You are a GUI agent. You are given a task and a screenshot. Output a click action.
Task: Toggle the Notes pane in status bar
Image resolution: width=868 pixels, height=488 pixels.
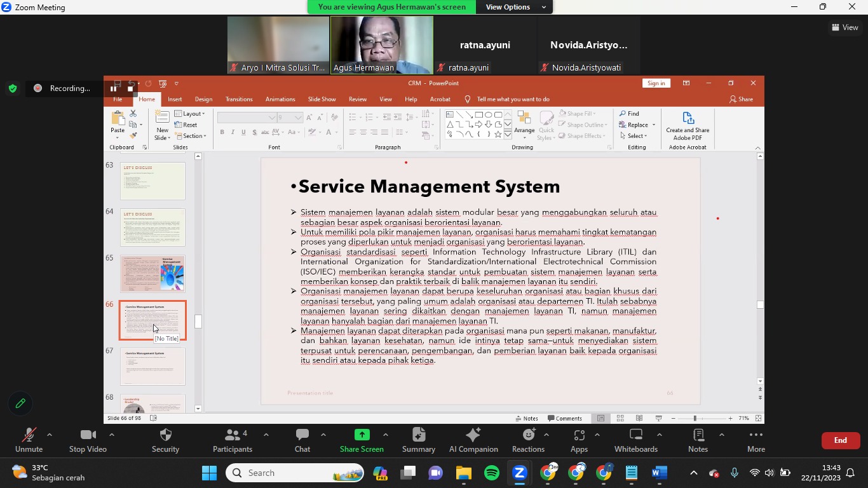pyautogui.click(x=527, y=418)
